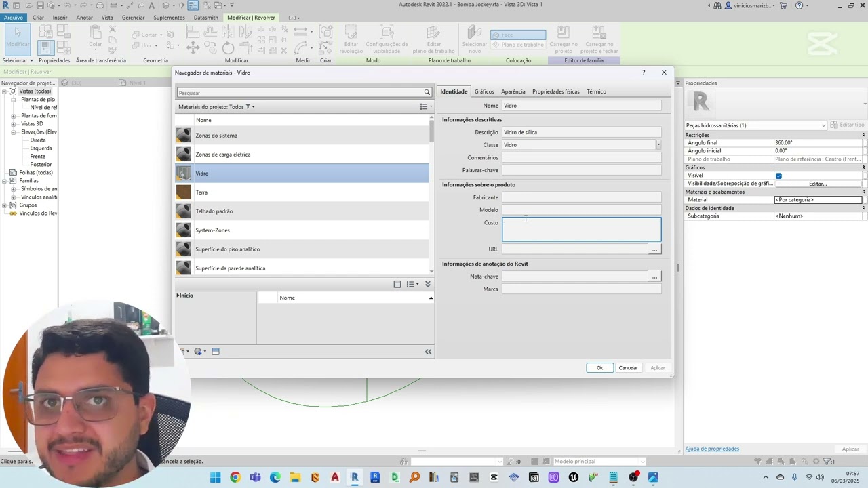The width and height of the screenshot is (868, 488).
Task: Click the Vidro material thumbnail
Action: (x=184, y=174)
